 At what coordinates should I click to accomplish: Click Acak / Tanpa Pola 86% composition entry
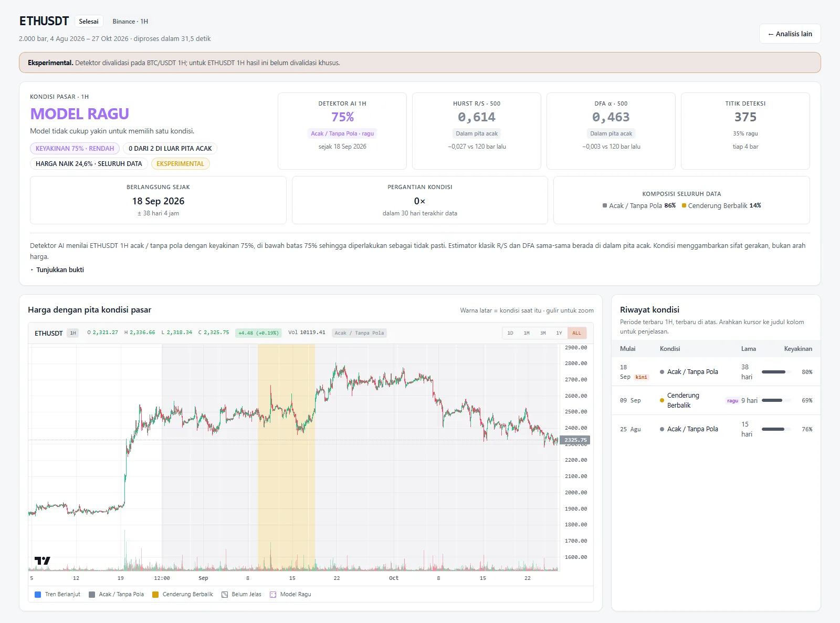pyautogui.click(x=639, y=206)
